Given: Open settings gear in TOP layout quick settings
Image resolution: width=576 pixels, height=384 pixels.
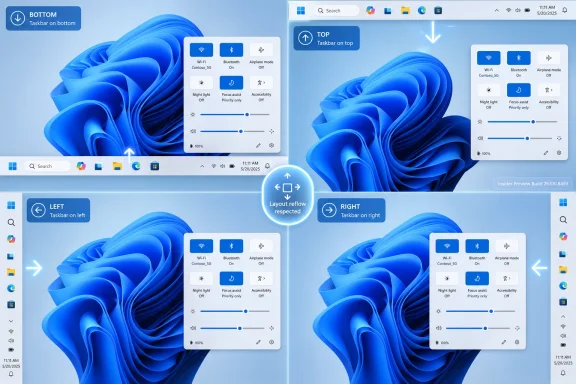Looking at the screenshot, I should [559, 153].
